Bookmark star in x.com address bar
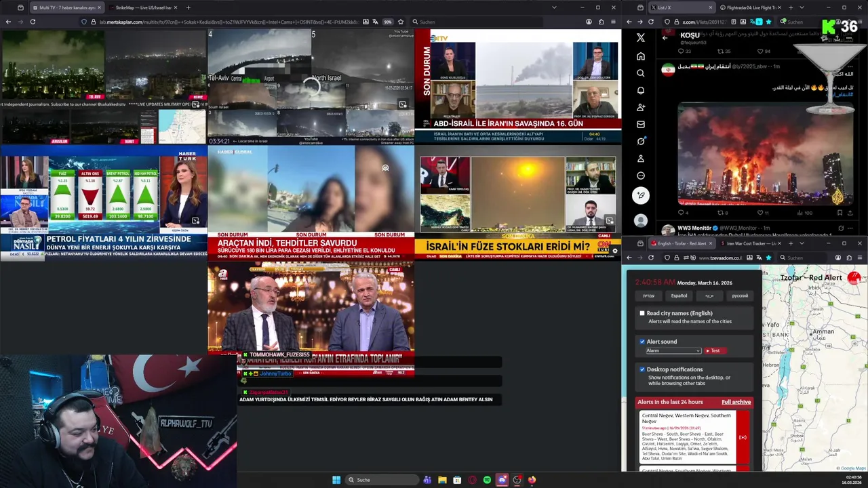The height and width of the screenshot is (488, 868). click(768, 22)
